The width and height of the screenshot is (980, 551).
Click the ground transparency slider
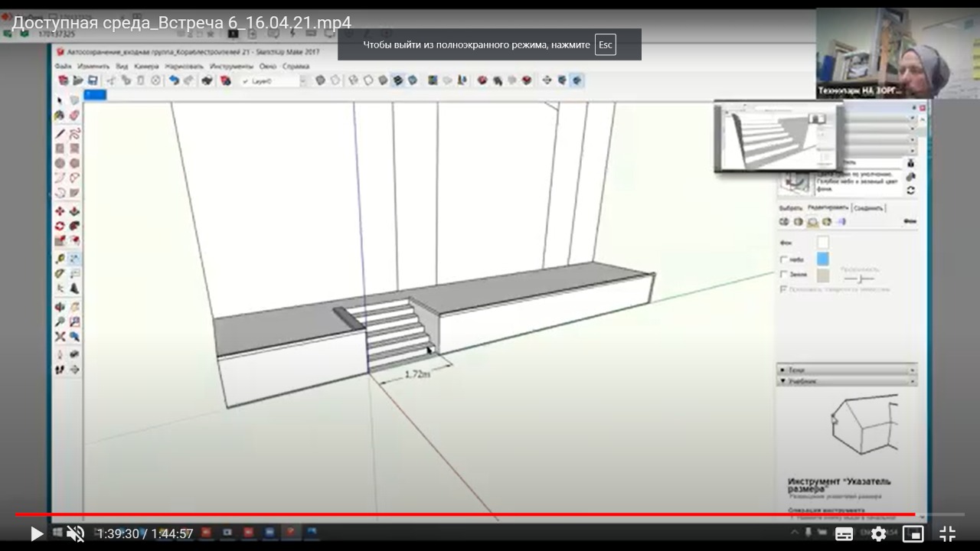click(859, 279)
